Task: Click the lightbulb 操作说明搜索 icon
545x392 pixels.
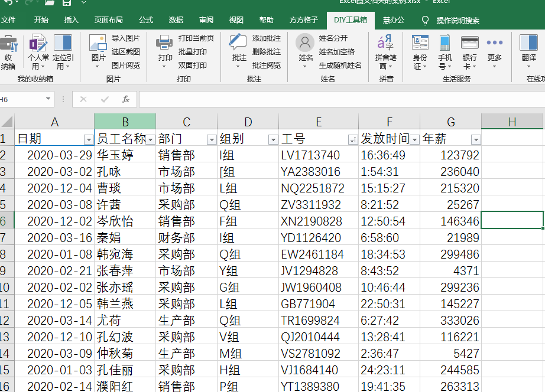Action: pos(425,21)
